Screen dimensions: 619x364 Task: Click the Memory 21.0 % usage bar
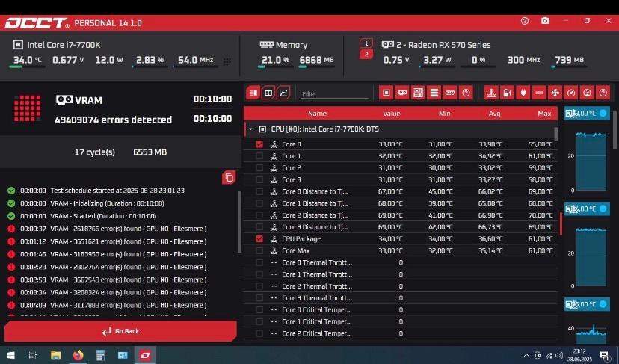275,67
